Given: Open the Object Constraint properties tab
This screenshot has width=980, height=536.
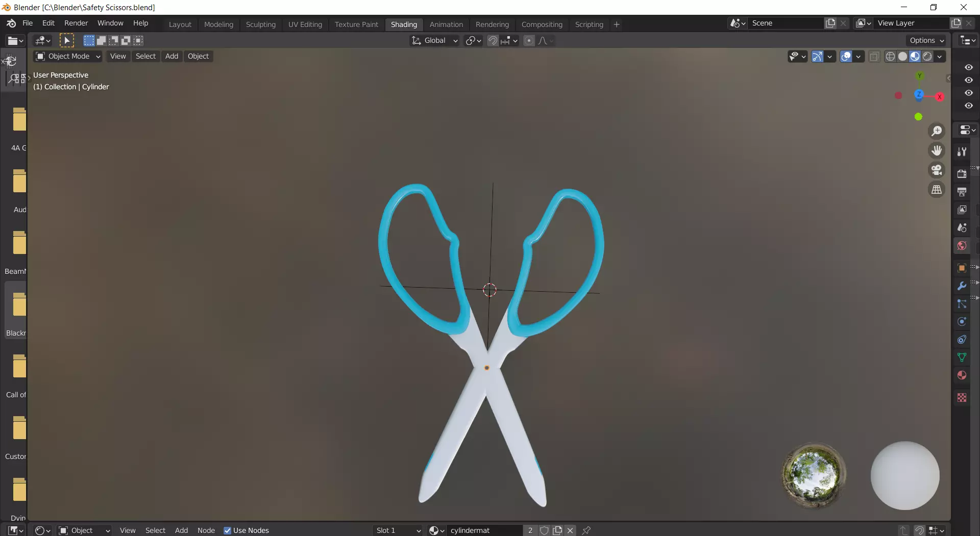Looking at the screenshot, I should [x=962, y=340].
